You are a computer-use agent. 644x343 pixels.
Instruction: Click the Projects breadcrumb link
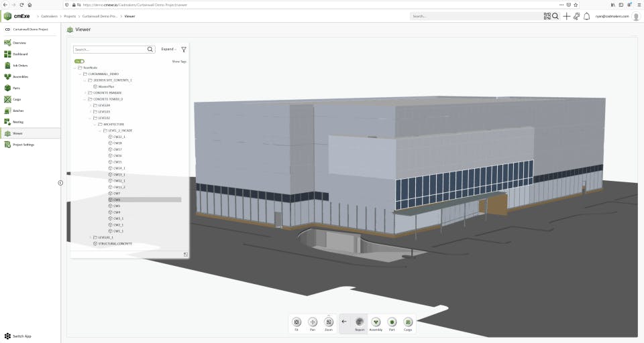pyautogui.click(x=70, y=16)
